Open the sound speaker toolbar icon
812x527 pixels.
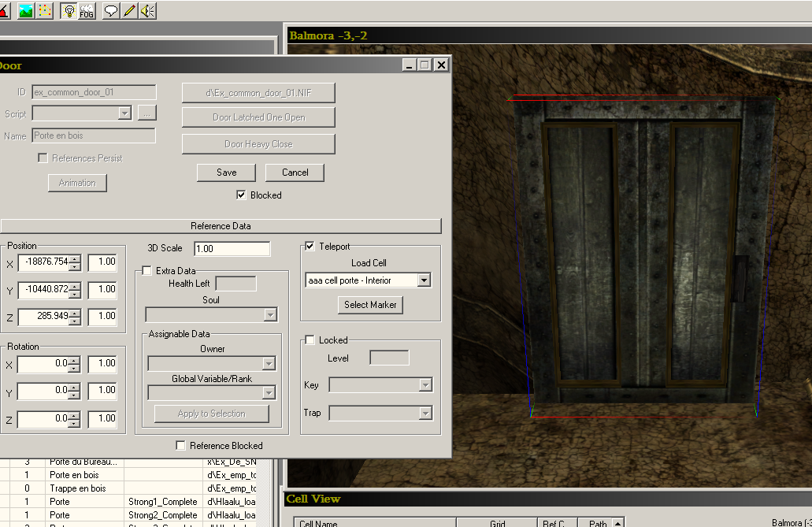(x=147, y=11)
